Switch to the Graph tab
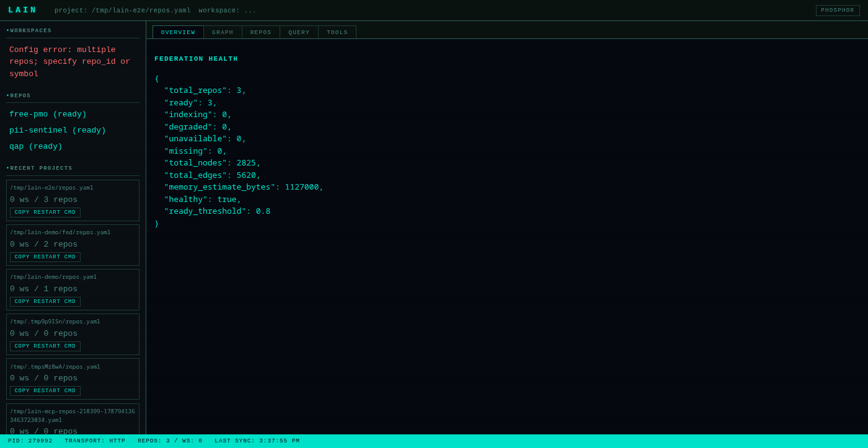The width and height of the screenshot is (868, 448). click(223, 32)
